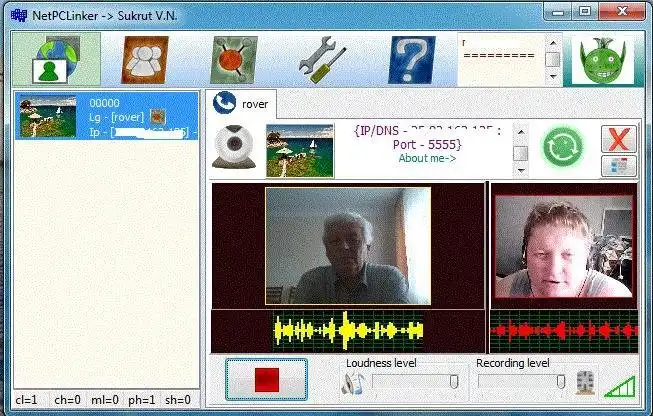653x416 pixels.
Task: Stop the call with the red square button
Action: pyautogui.click(x=267, y=379)
